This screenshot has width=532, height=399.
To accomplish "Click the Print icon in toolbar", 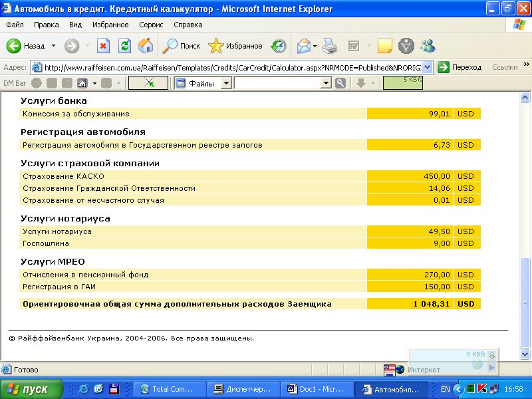I will [331, 46].
